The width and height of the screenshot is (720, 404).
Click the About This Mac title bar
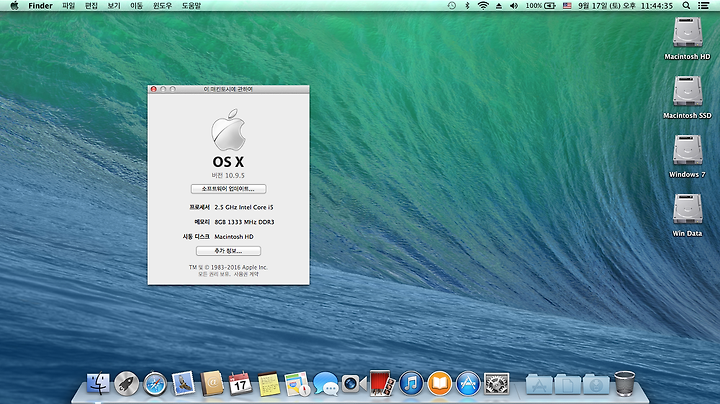(228, 89)
